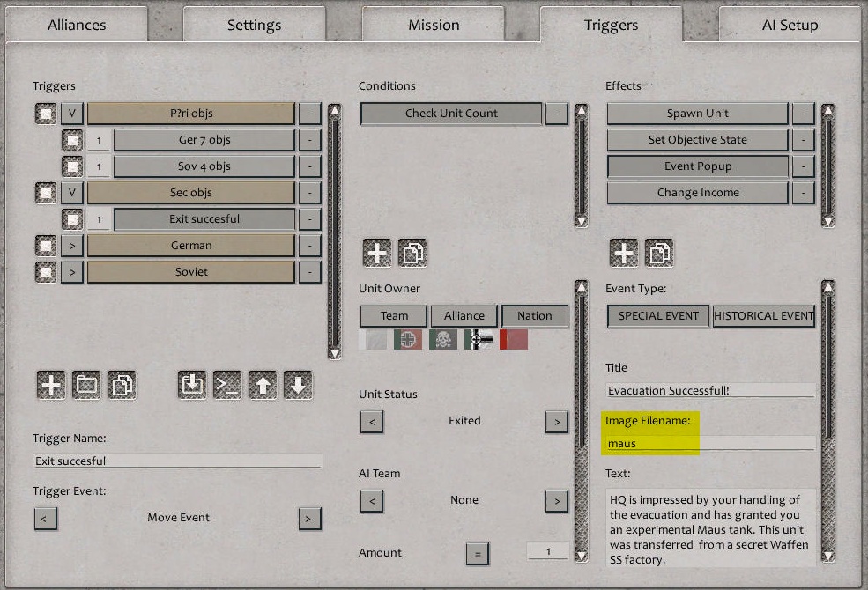Toggle the checkbox beside the German trigger
The width and height of the screenshot is (868, 590).
45,245
